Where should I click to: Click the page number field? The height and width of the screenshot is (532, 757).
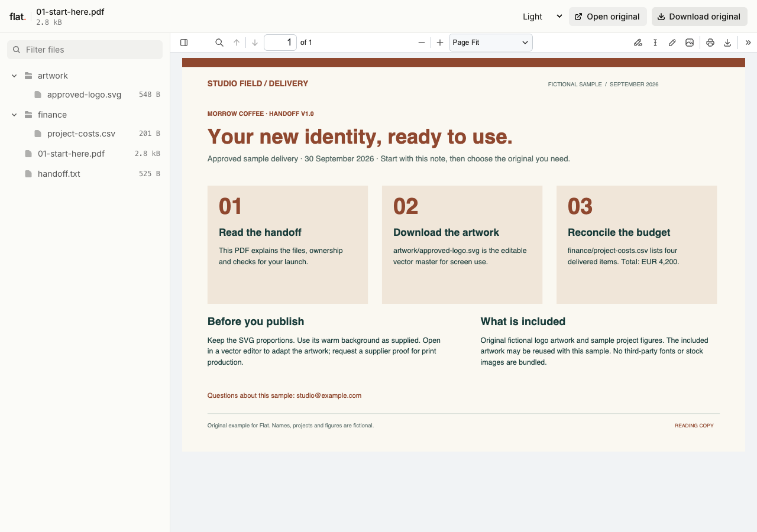[280, 43]
